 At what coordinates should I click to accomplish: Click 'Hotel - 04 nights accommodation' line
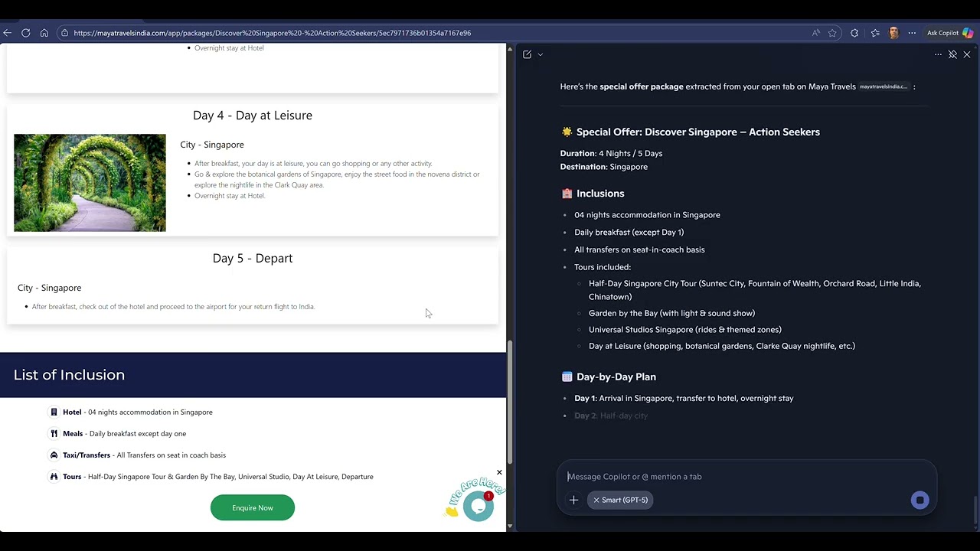138,412
